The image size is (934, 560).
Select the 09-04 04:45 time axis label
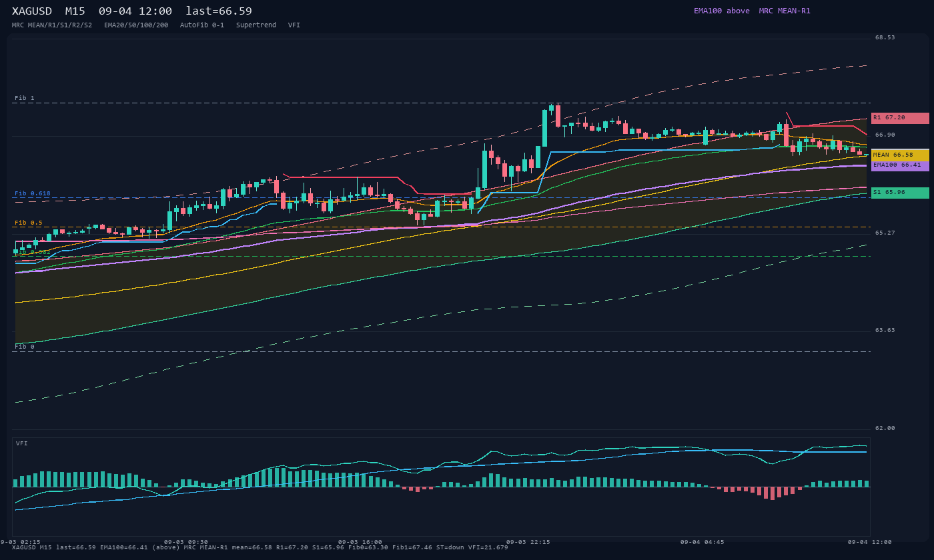(703, 543)
